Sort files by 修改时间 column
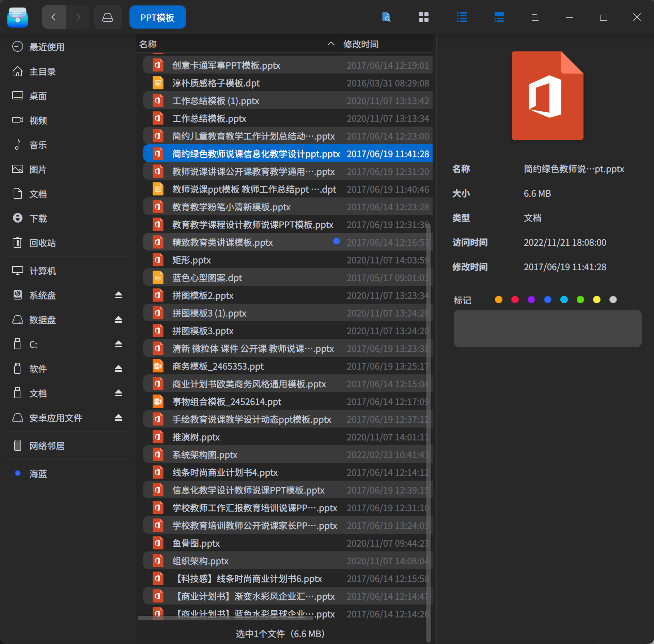Viewport: 654px width, 644px height. [361, 44]
